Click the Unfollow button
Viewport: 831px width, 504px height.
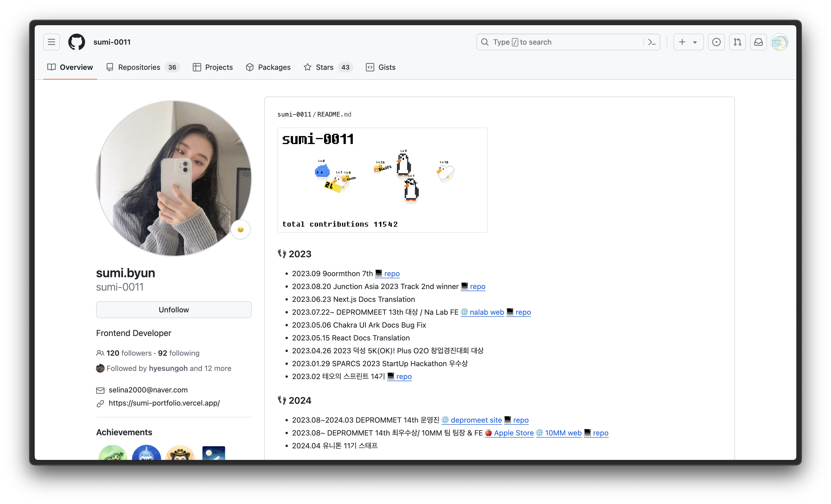pyautogui.click(x=174, y=309)
